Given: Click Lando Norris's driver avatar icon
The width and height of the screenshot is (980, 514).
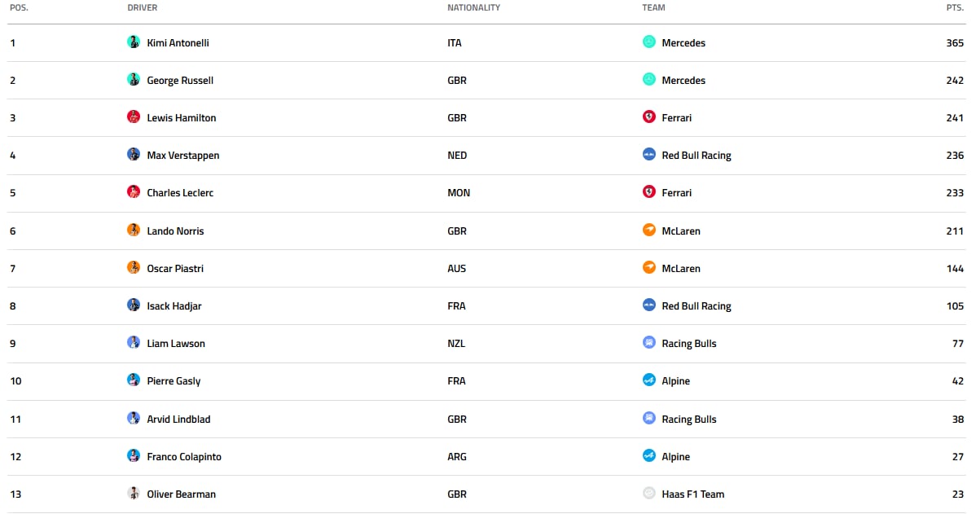Looking at the screenshot, I should click(134, 230).
